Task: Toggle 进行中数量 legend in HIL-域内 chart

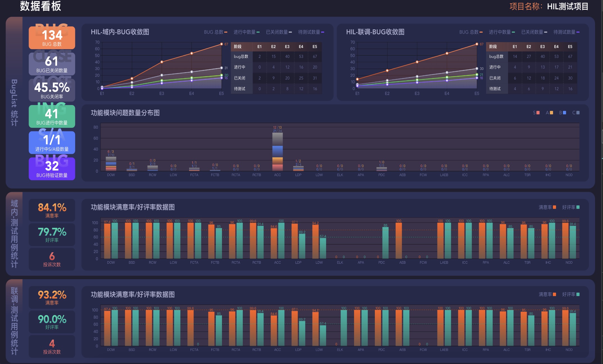Action: pos(246,32)
